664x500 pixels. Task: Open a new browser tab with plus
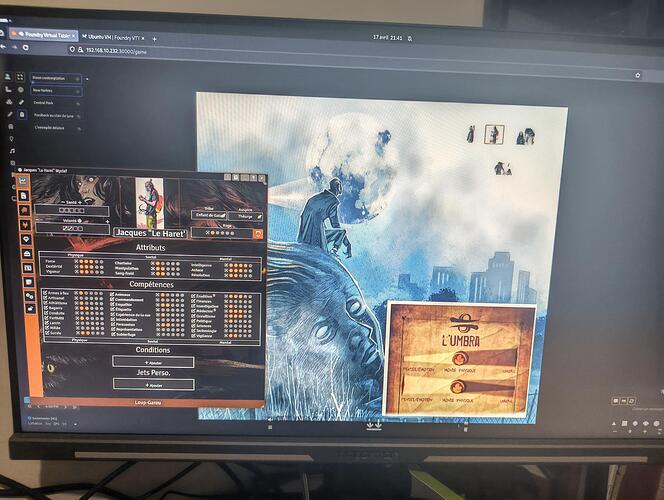click(155, 39)
